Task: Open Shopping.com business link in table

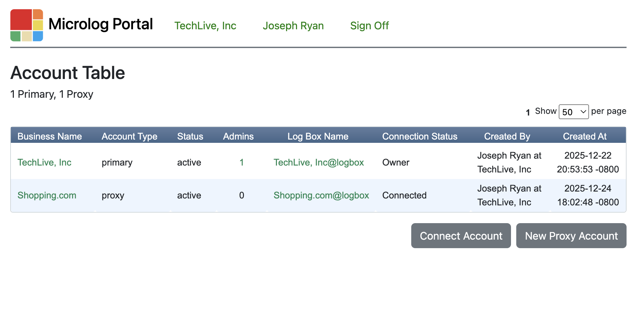Action: pyautogui.click(x=47, y=195)
